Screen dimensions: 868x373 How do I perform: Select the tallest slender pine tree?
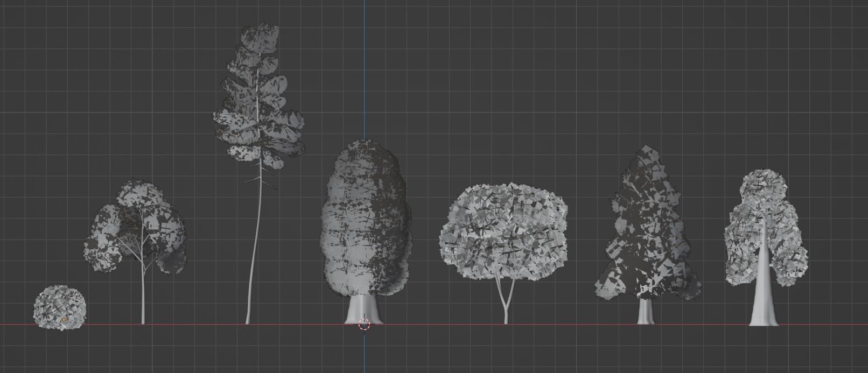point(258,173)
